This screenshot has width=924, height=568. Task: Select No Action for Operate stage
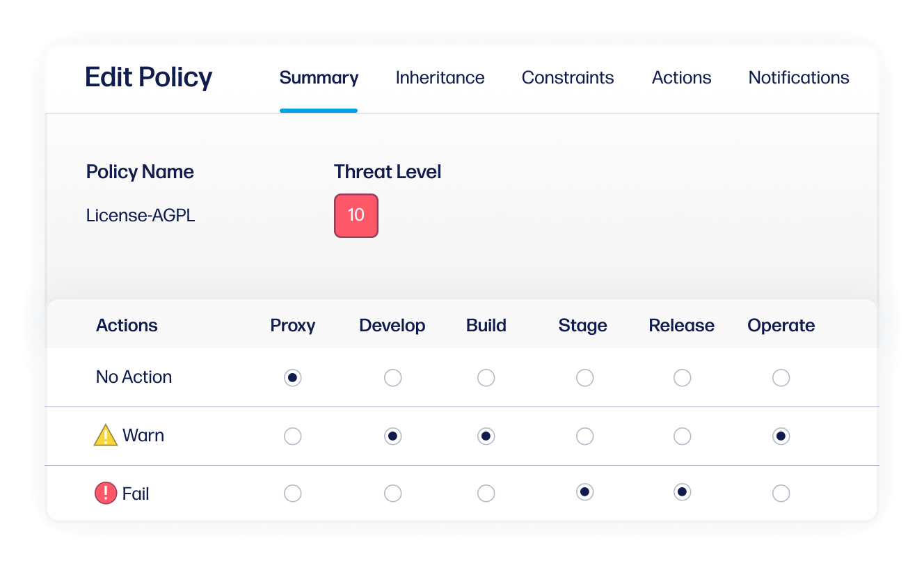pos(781,378)
